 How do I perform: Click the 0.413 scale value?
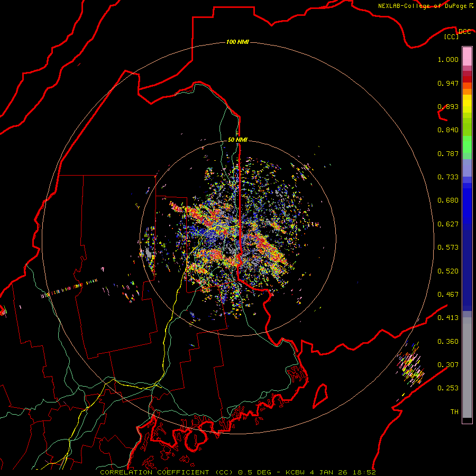[x=448, y=318]
